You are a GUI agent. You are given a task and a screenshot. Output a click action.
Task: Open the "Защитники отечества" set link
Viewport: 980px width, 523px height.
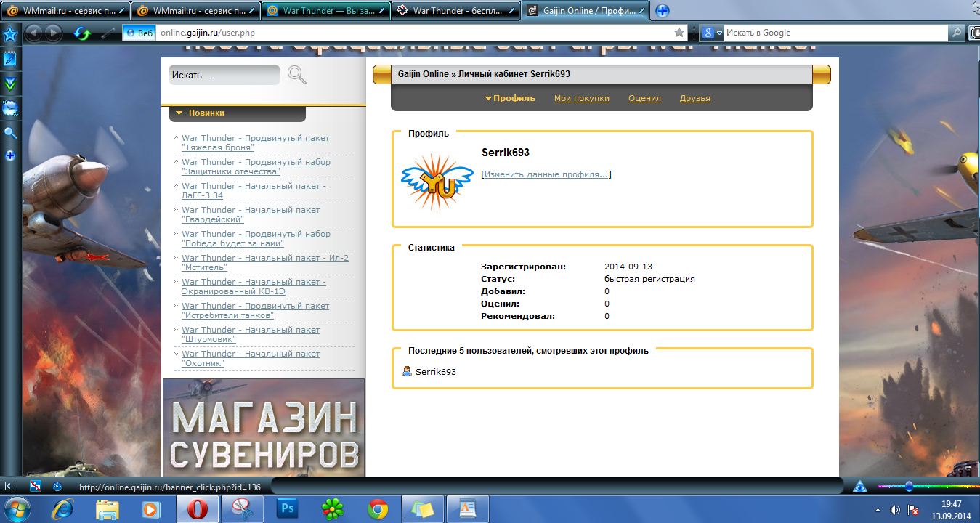(x=256, y=166)
